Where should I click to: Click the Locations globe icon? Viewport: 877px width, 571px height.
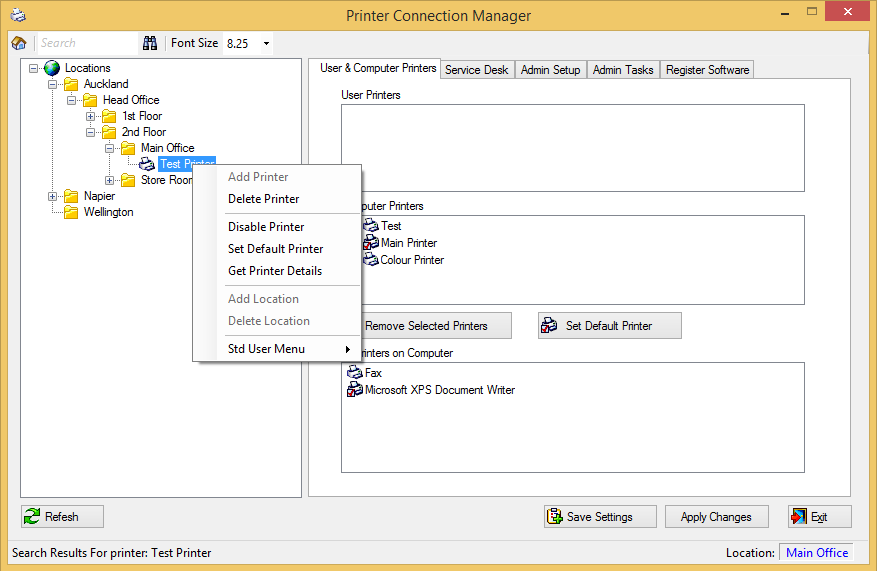point(52,68)
